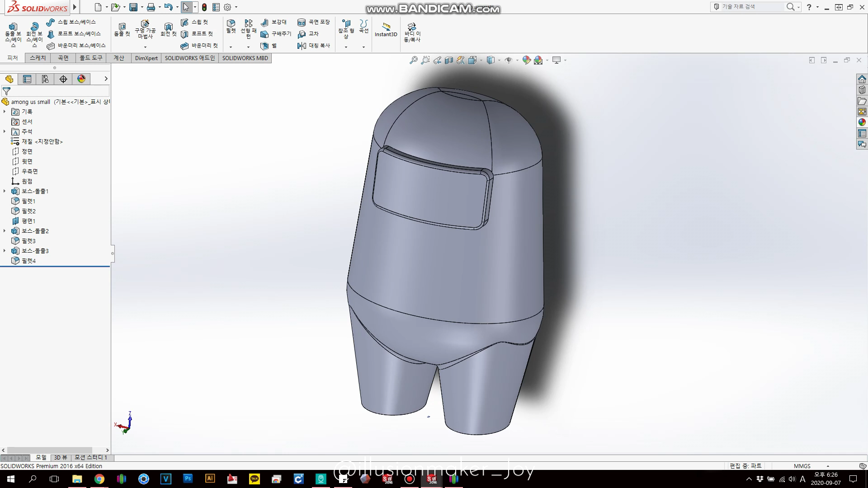Screen dimensions: 868x488
Task: Click Zoom to Fit magnifier icon
Action: (x=413, y=60)
